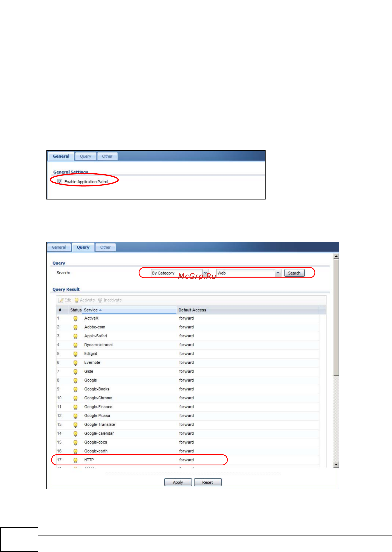Select Query tab in lower panel

point(83,247)
